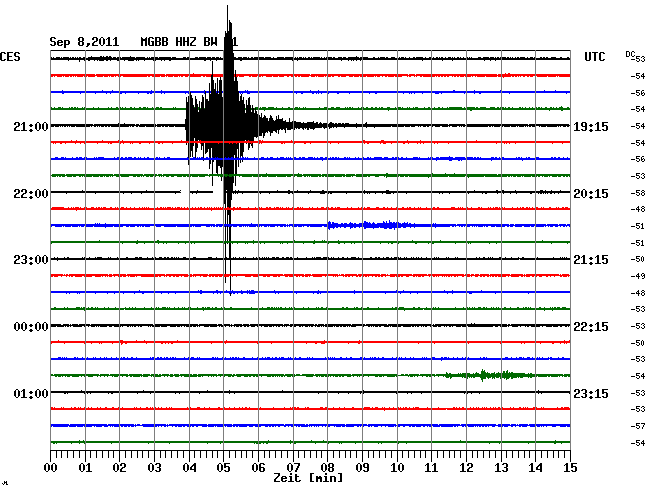Image resolution: width=650 pixels, height=494 pixels.
Task: Click the 11 minute tick label
Action: point(431,468)
